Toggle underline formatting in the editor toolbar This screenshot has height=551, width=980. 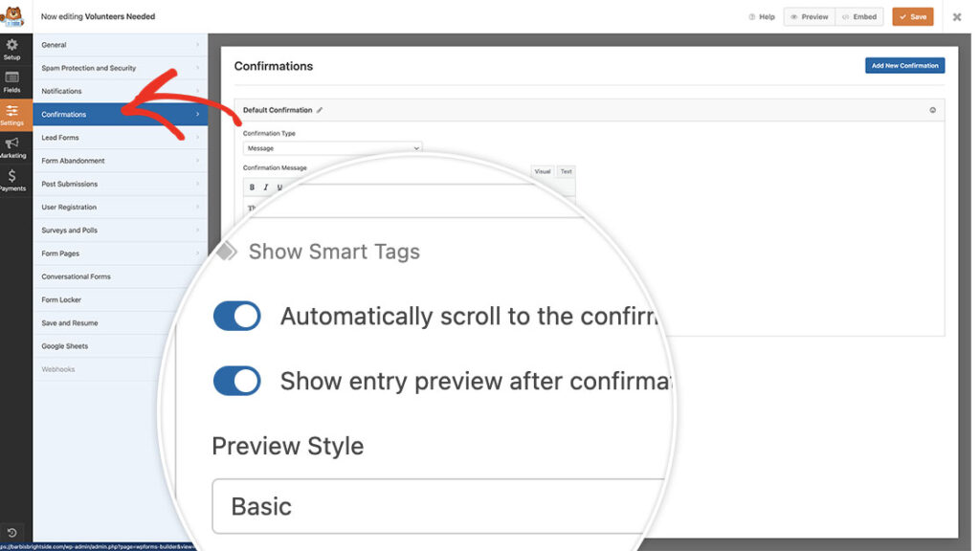278,187
